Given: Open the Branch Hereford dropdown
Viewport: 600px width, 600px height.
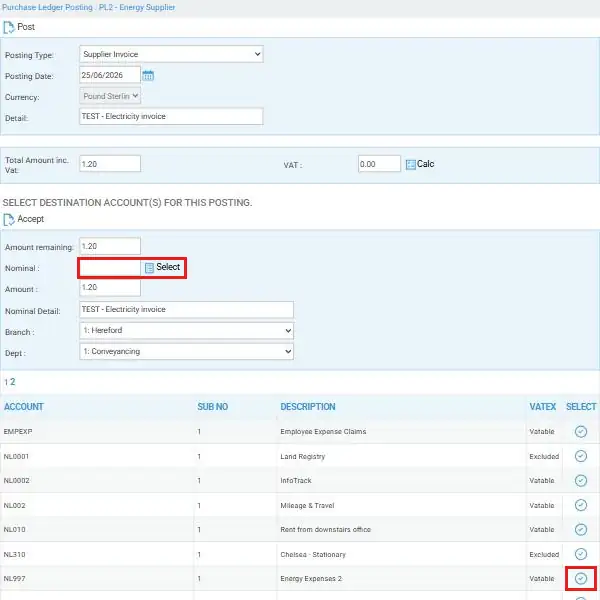Looking at the screenshot, I should pos(186,331).
